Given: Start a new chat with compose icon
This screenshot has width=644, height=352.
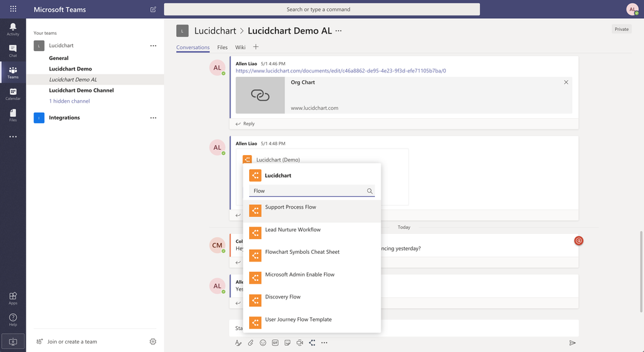Looking at the screenshot, I should tap(153, 9).
